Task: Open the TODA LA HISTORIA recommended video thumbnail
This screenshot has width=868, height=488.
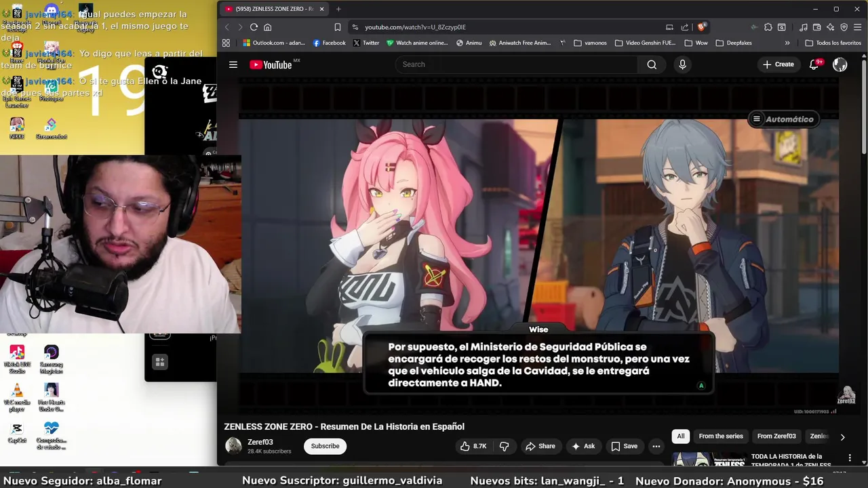Action: 709,460
